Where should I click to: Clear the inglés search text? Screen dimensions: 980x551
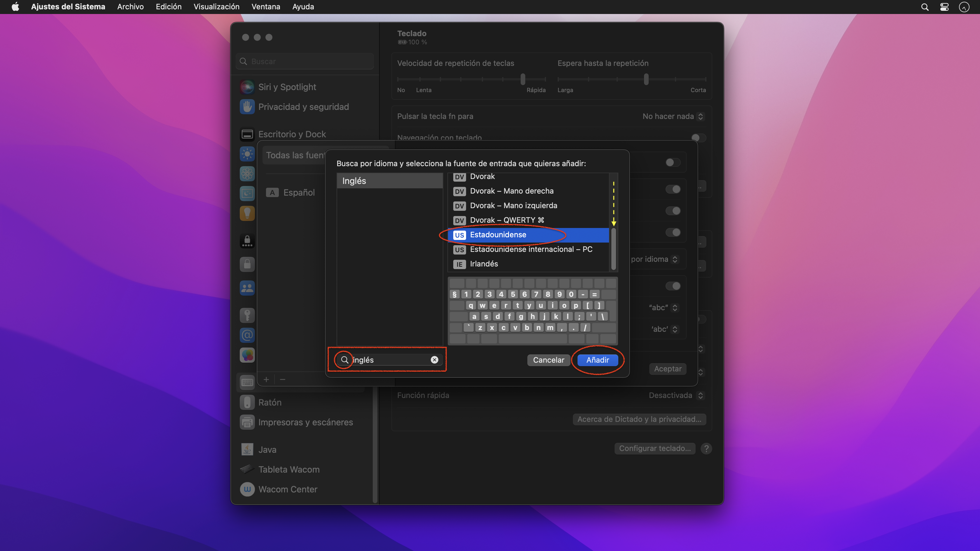[434, 360]
